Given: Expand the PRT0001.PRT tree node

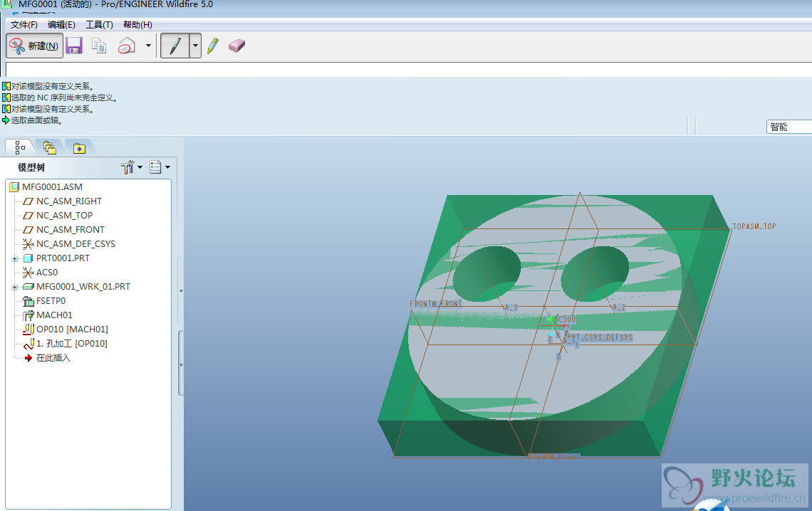Looking at the screenshot, I should click(x=14, y=258).
